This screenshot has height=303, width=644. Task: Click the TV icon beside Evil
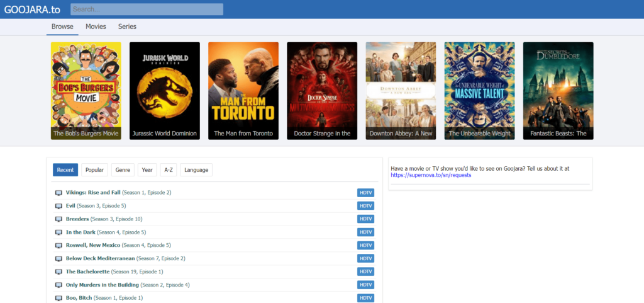[59, 206]
